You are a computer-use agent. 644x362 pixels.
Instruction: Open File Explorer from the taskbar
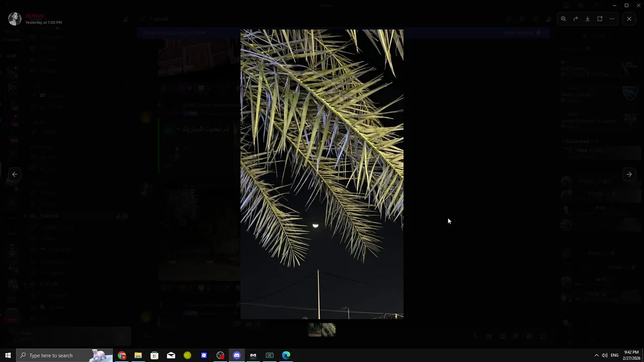tap(138, 355)
